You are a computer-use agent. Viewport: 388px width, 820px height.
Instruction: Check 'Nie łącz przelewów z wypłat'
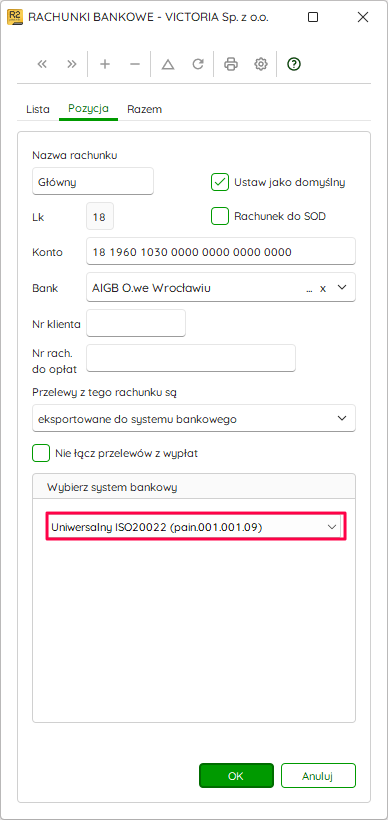point(41,453)
